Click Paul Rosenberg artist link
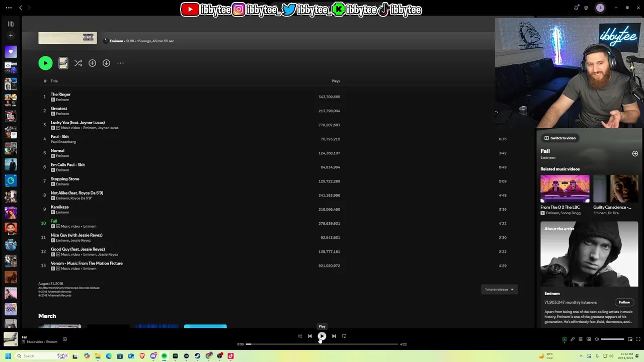Screen dimensions: 644x362 tap(63, 142)
